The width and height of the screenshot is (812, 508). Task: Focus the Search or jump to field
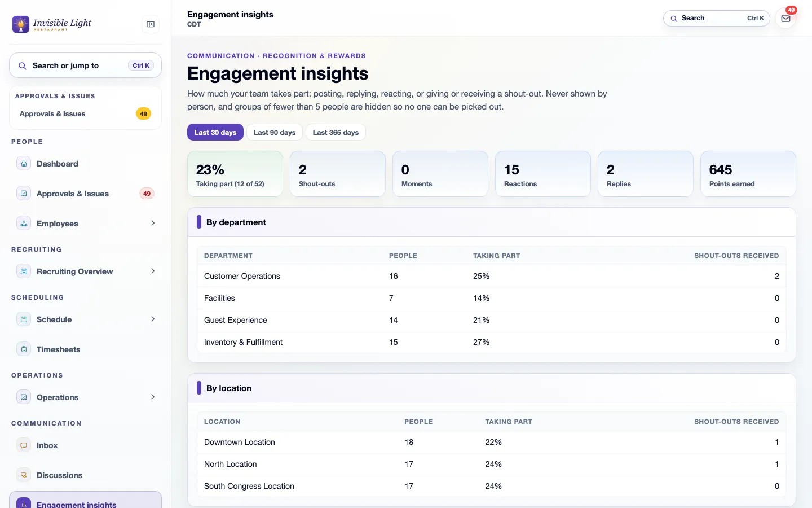click(x=85, y=65)
